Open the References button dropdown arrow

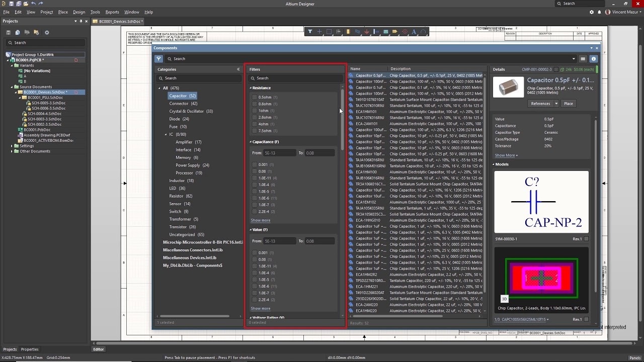(x=556, y=104)
